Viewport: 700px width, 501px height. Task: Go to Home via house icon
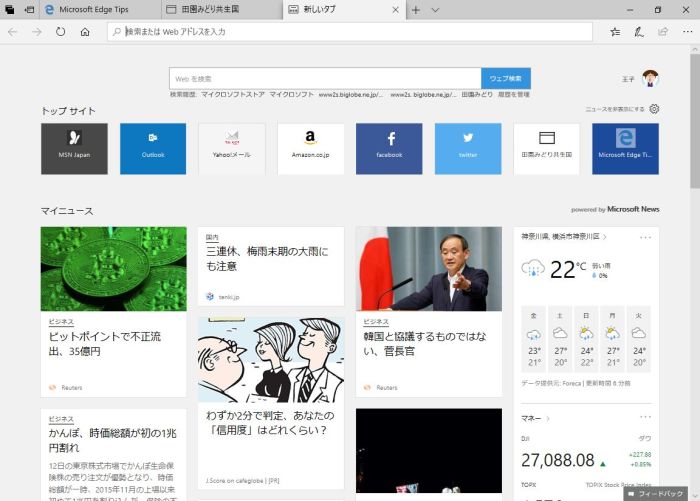coord(85,32)
